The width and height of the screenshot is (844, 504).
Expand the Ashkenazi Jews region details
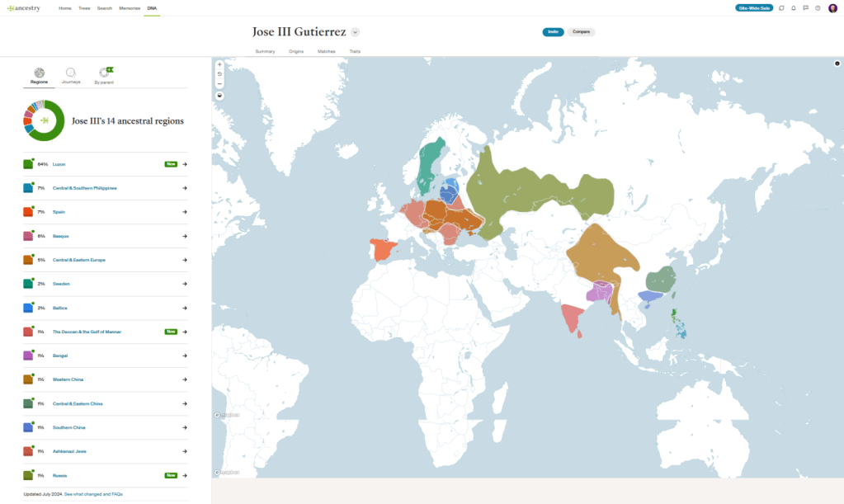click(184, 451)
